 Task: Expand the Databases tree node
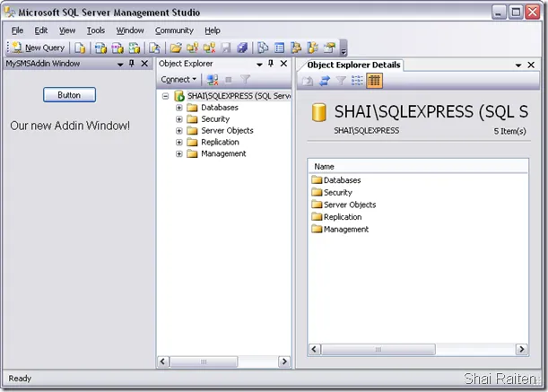coord(179,108)
